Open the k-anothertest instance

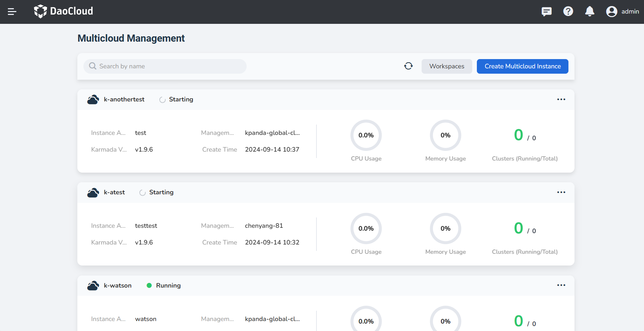124,99
